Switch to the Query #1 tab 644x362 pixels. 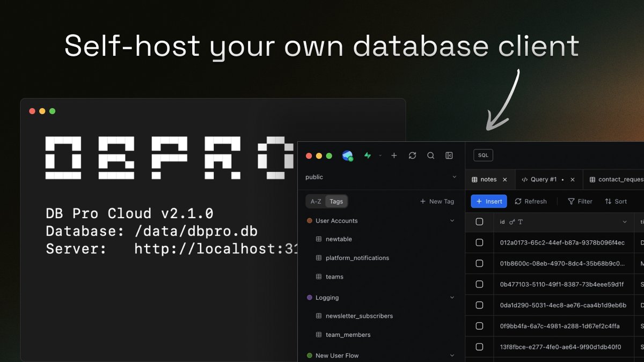[544, 180]
